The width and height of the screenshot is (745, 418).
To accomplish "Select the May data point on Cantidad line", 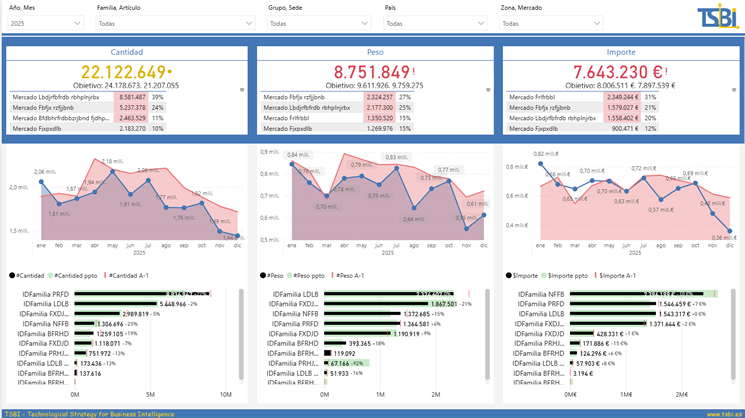I will click(x=113, y=171).
